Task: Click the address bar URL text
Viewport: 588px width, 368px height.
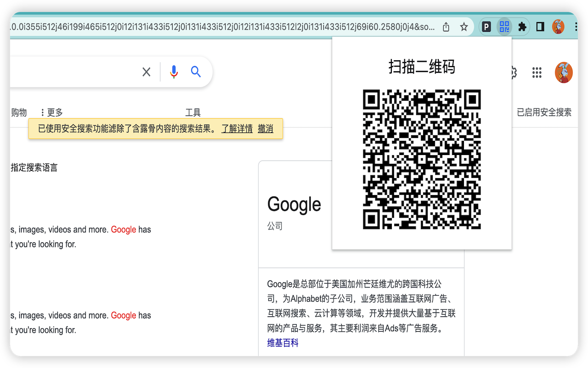Action: (x=222, y=27)
